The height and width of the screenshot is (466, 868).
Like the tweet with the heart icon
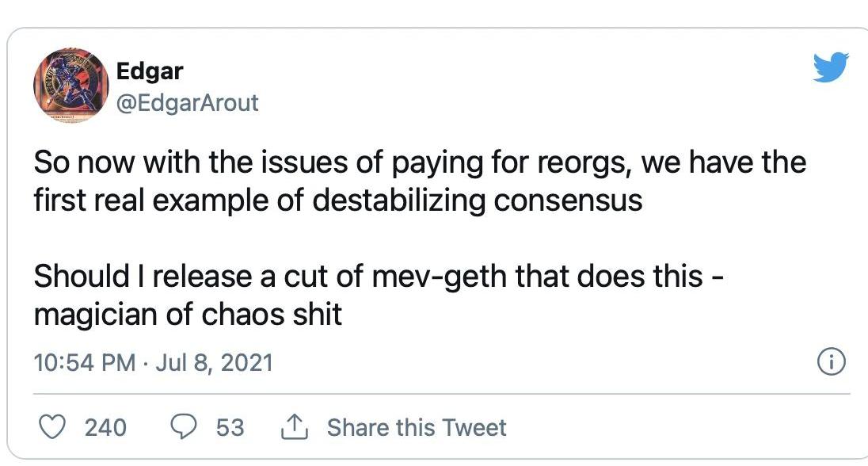pos(52,427)
